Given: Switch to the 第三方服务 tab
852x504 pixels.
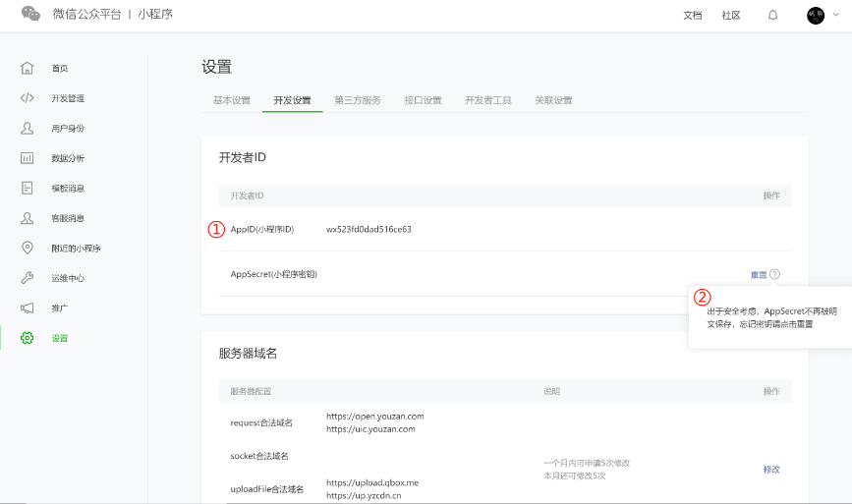Looking at the screenshot, I should click(x=358, y=100).
